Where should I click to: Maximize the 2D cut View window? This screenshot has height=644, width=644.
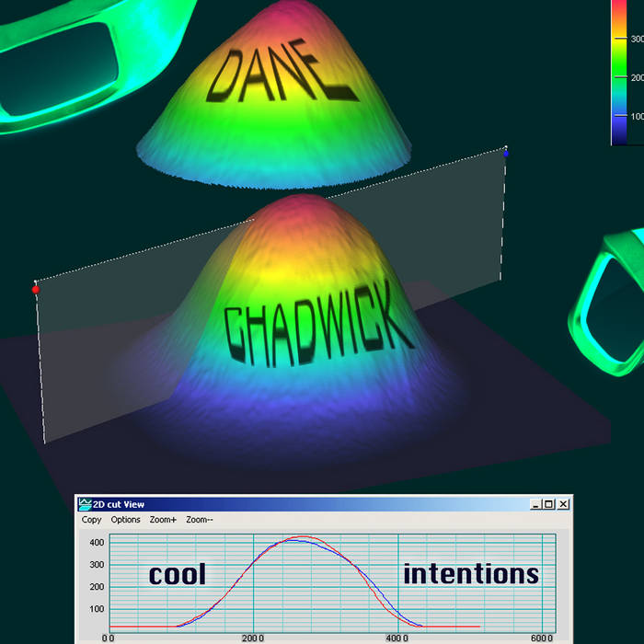549,504
